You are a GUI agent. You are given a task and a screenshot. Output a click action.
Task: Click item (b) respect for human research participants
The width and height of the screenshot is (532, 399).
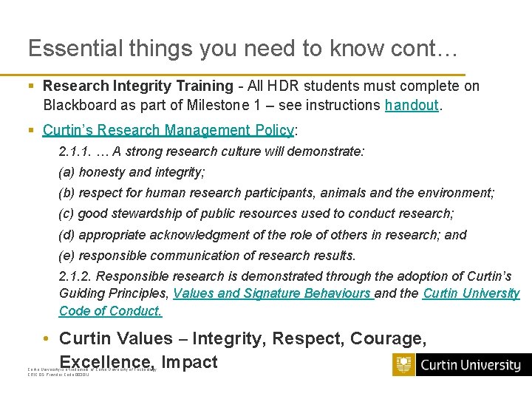point(277,193)
